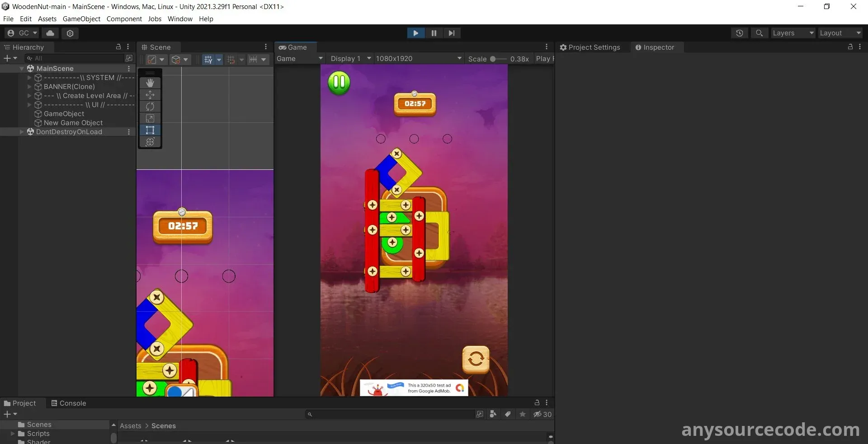Select the Scale tool in Scene
Image resolution: width=868 pixels, height=444 pixels.
tap(150, 118)
